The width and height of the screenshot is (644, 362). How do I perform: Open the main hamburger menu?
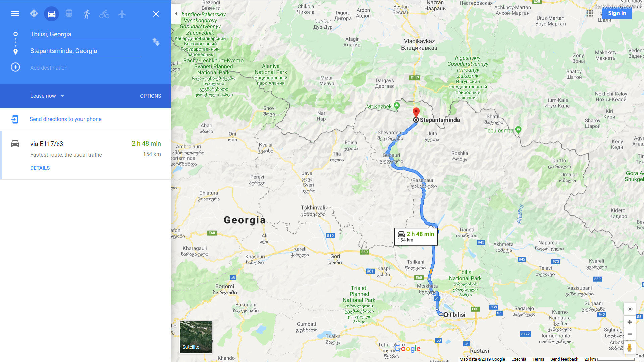click(x=15, y=14)
